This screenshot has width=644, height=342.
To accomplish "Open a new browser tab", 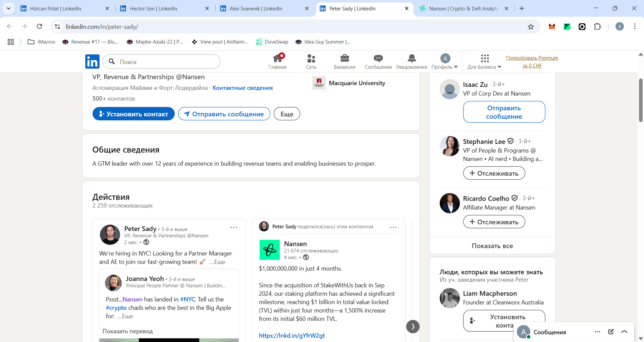I will coord(522,8).
